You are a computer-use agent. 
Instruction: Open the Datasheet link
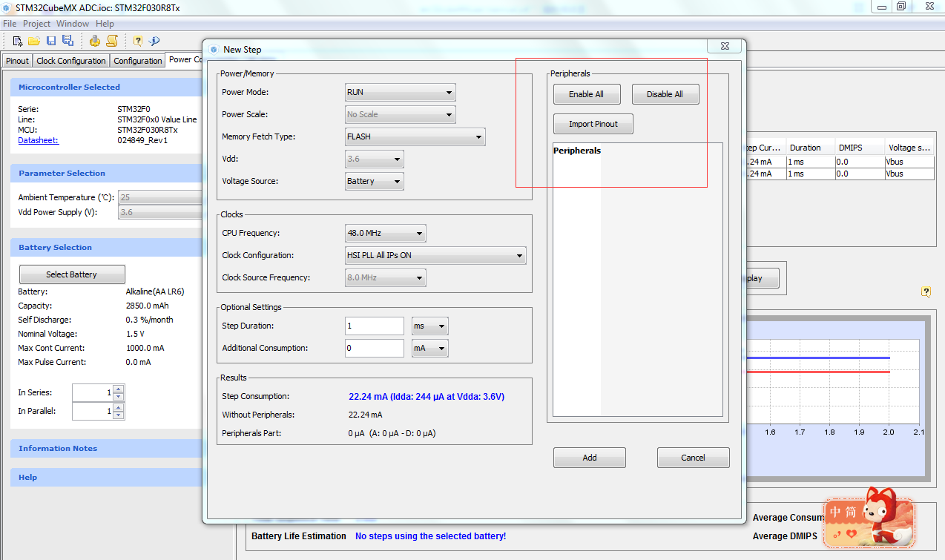click(38, 140)
